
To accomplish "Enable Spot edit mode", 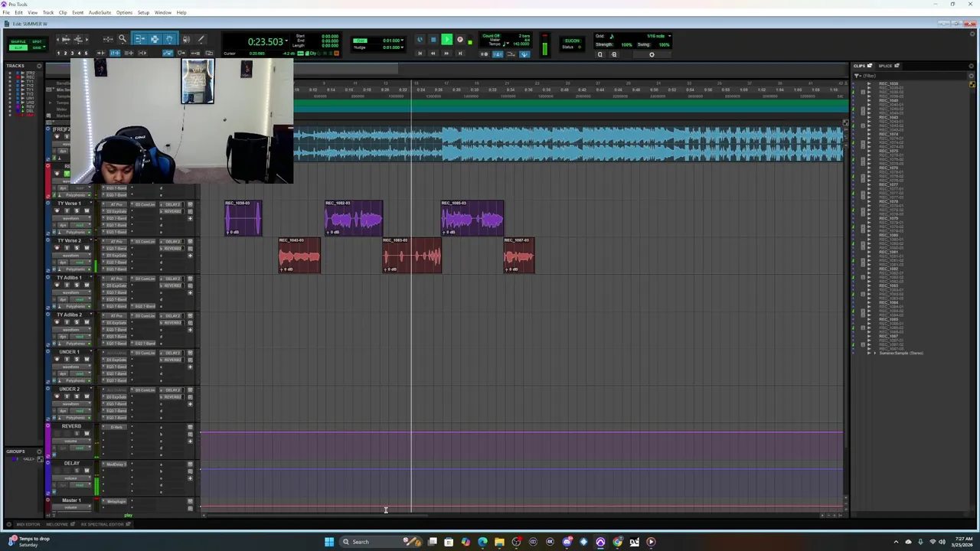I will (37, 41).
